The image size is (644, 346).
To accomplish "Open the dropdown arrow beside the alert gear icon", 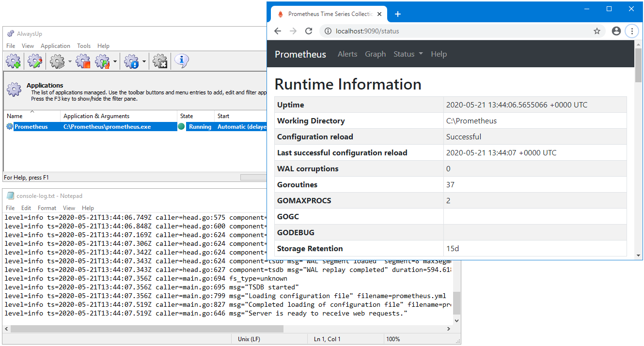I will 144,62.
